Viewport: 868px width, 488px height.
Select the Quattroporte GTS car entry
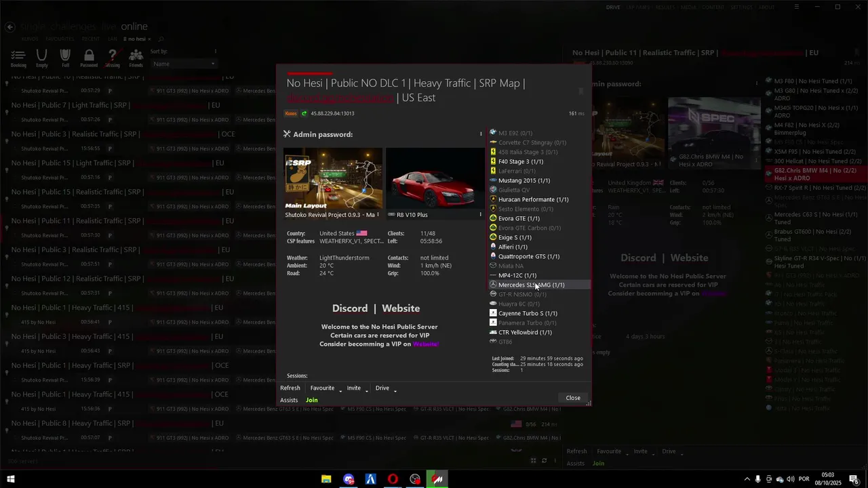pyautogui.click(x=539, y=257)
